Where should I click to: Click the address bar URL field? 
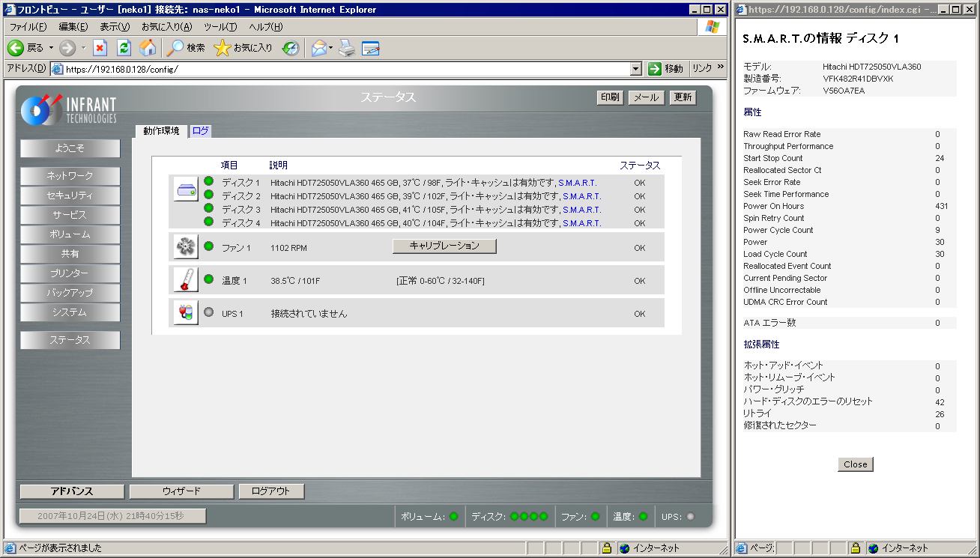point(345,69)
